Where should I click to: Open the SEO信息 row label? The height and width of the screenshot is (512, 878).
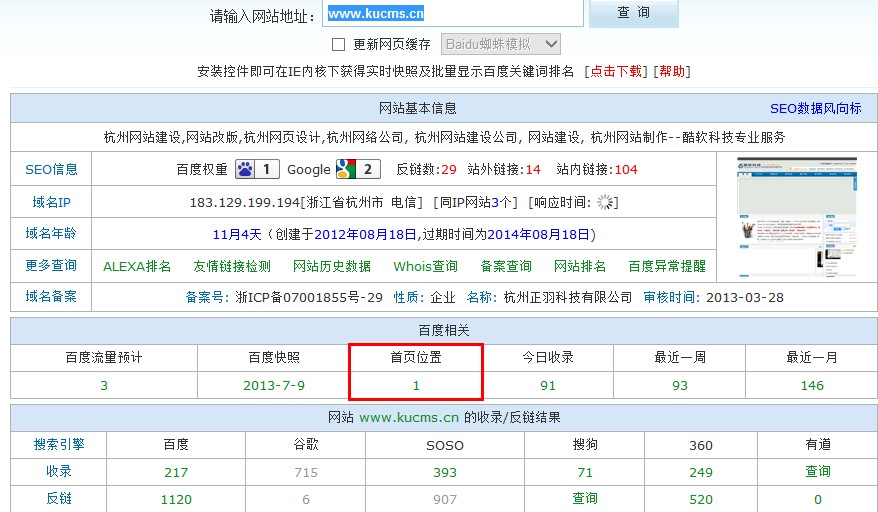click(51, 169)
